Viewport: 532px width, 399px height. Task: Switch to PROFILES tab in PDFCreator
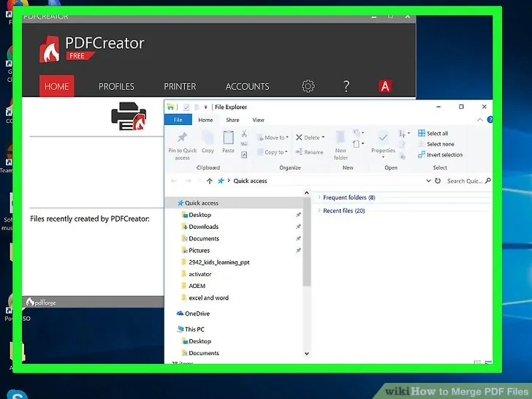coord(117,86)
